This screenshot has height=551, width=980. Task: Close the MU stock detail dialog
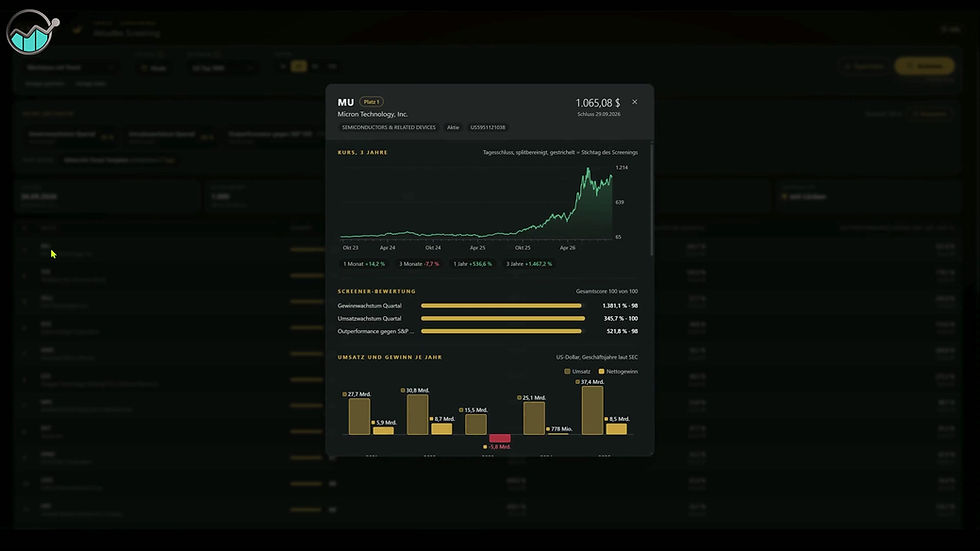click(x=634, y=102)
